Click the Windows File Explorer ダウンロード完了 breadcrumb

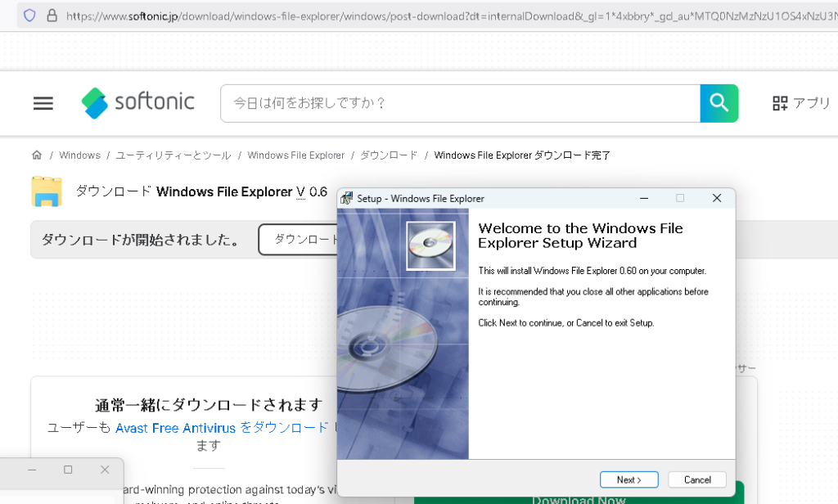[x=522, y=155]
